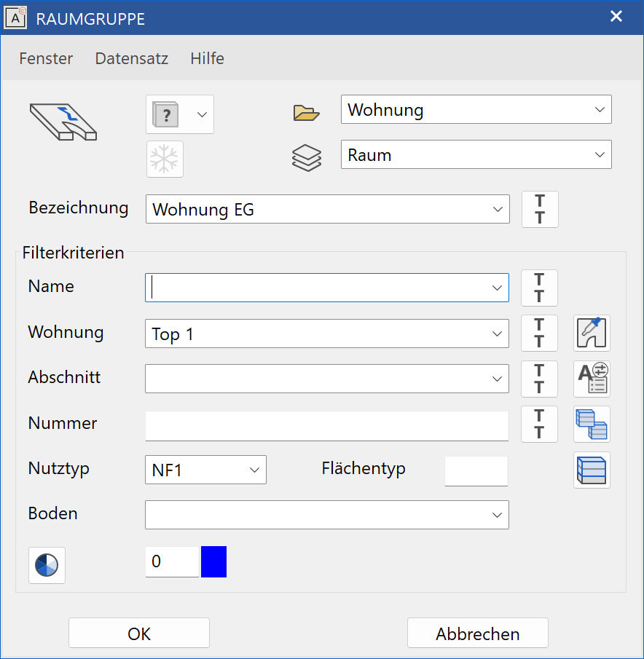The width and height of the screenshot is (644, 659).
Task: Click text format button in Abschnitt row
Action: (x=539, y=379)
